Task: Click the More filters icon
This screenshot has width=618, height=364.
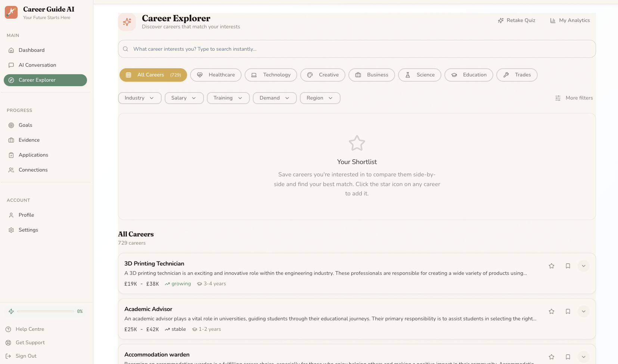Action: click(558, 98)
